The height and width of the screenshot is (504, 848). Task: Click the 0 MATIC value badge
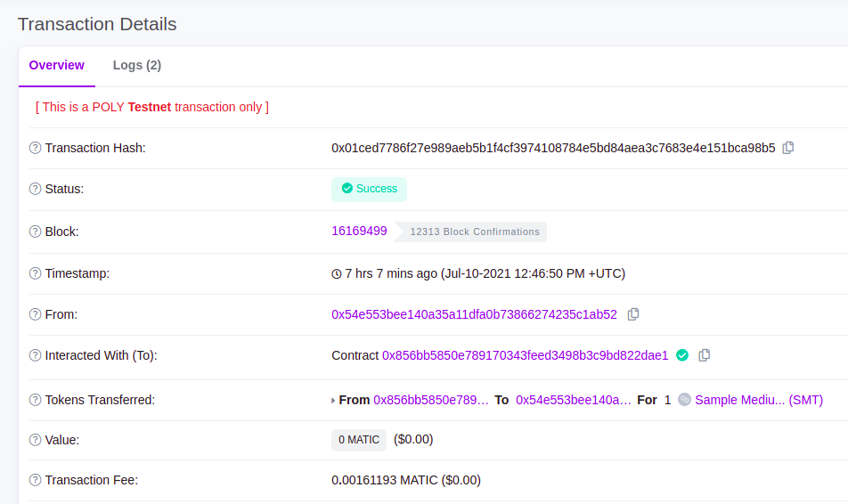359,440
